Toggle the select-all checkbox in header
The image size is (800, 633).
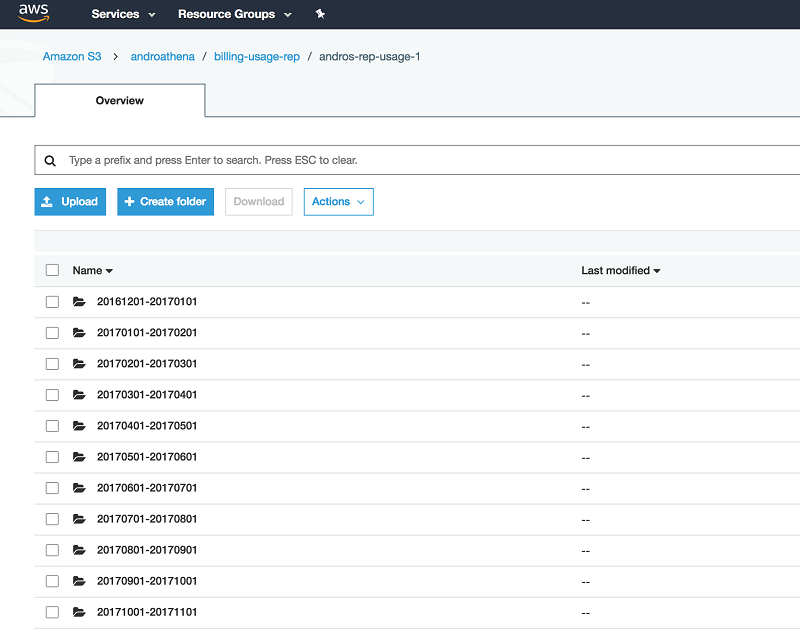52,270
